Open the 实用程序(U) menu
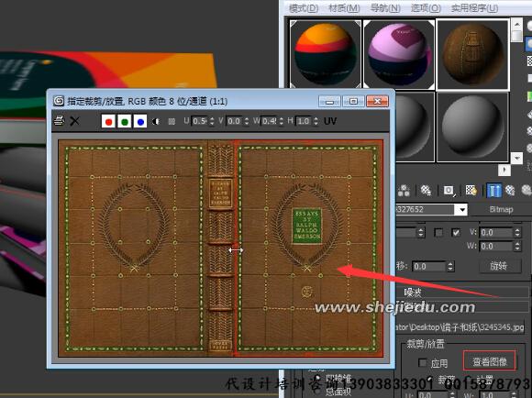The image size is (532, 398). tap(474, 8)
